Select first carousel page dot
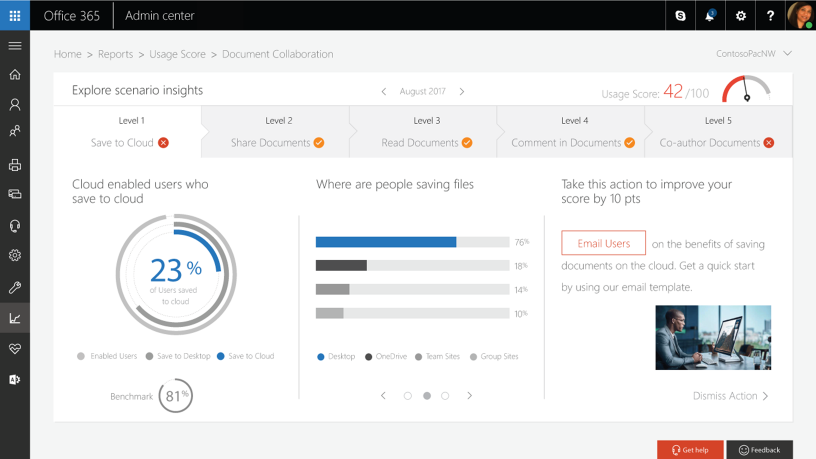 (407, 396)
